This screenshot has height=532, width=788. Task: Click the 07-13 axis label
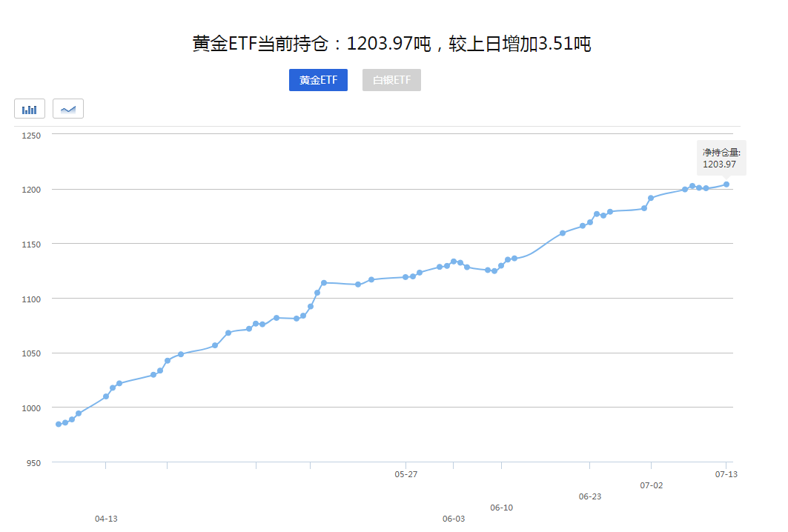point(726,474)
